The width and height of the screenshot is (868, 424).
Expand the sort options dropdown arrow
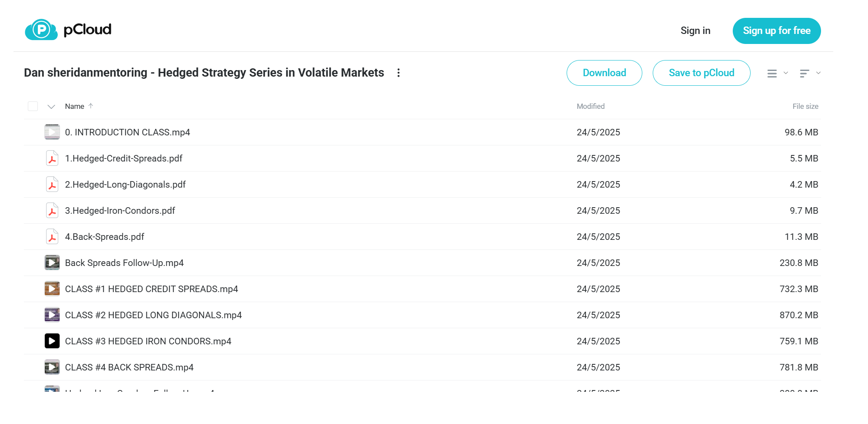[x=818, y=73]
